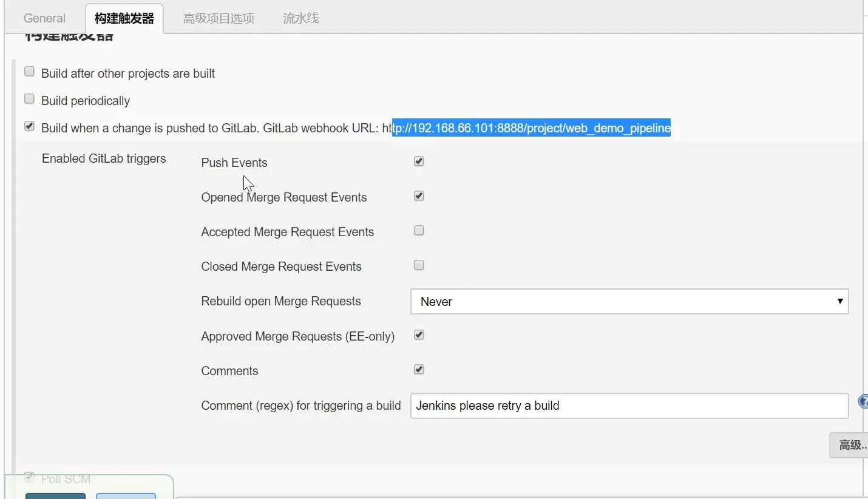
Task: Toggle Approved Merge Requests (EE-only) checkbox
Action: click(x=419, y=335)
